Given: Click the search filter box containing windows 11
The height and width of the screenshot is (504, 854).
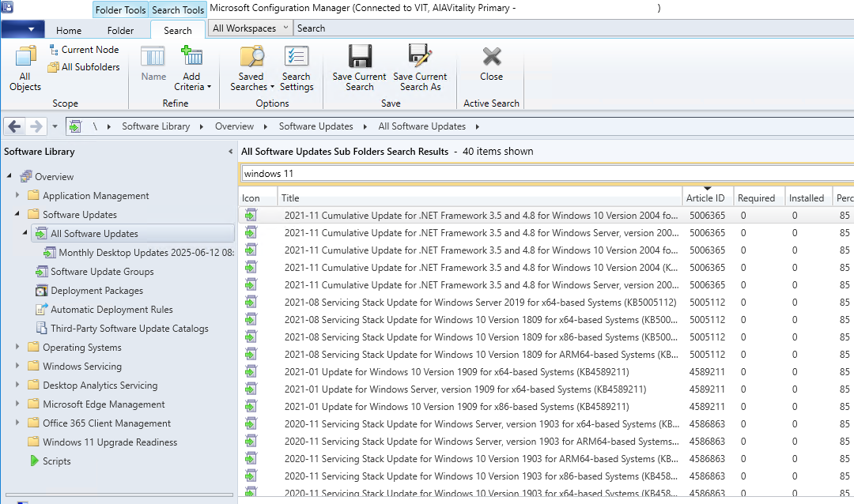Looking at the screenshot, I should (x=547, y=174).
